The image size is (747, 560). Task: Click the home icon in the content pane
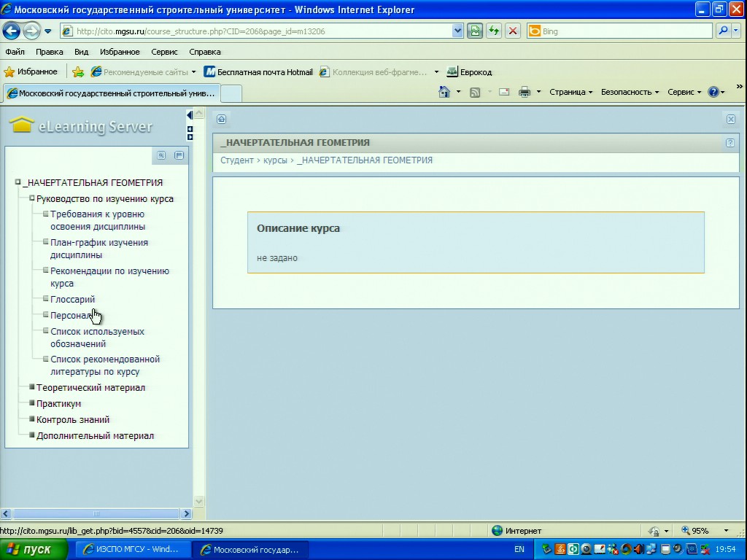222,119
